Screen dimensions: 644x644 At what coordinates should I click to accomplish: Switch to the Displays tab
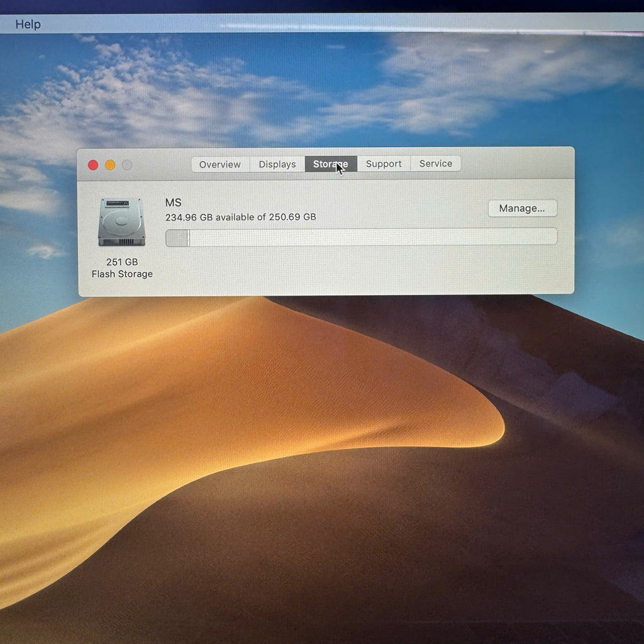pyautogui.click(x=277, y=164)
